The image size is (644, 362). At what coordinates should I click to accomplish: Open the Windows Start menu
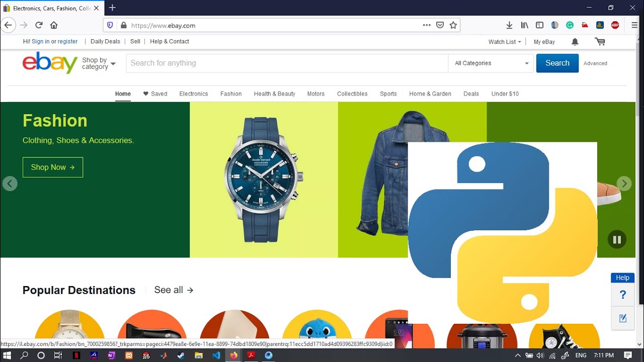(x=8, y=355)
